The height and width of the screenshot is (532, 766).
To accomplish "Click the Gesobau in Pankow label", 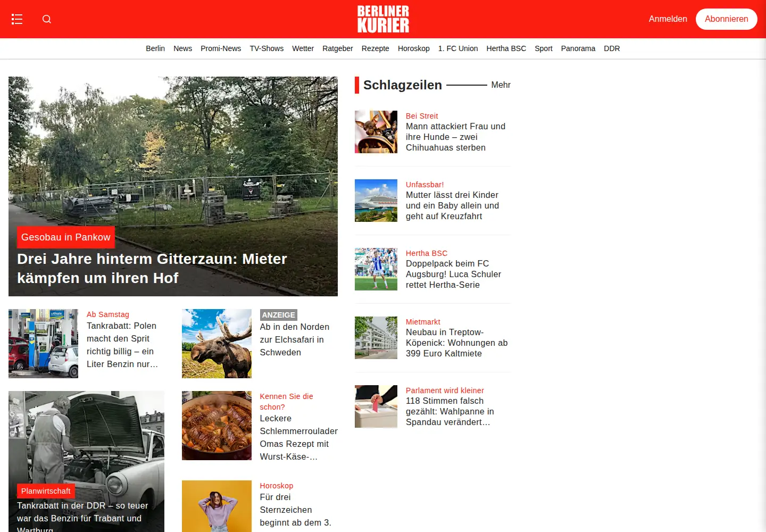I will click(x=66, y=237).
